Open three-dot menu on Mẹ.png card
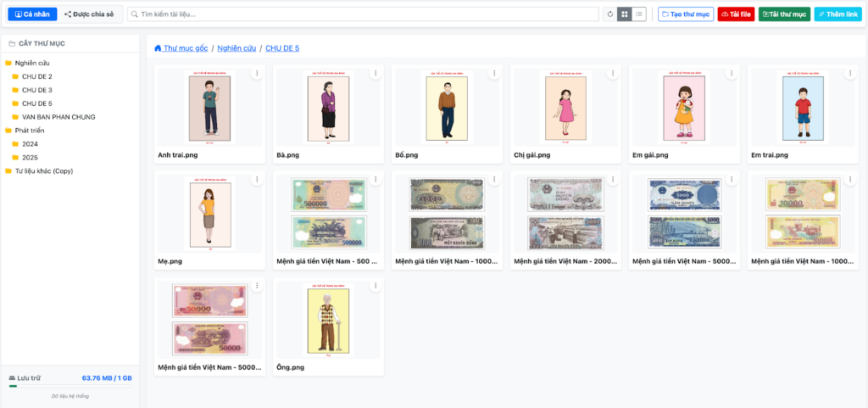The height and width of the screenshot is (408, 868). point(256,180)
